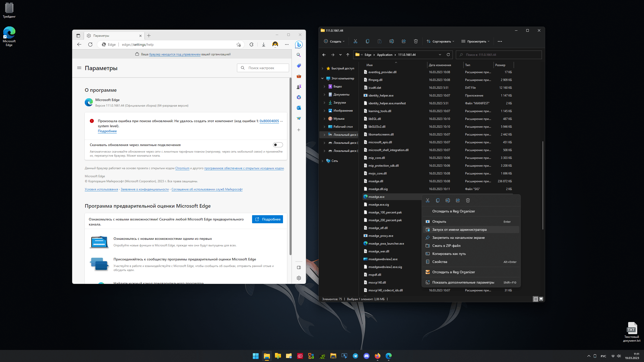This screenshot has width=644, height=362.
Task: Click Share icon in Explorer toolbar
Action: tap(404, 41)
